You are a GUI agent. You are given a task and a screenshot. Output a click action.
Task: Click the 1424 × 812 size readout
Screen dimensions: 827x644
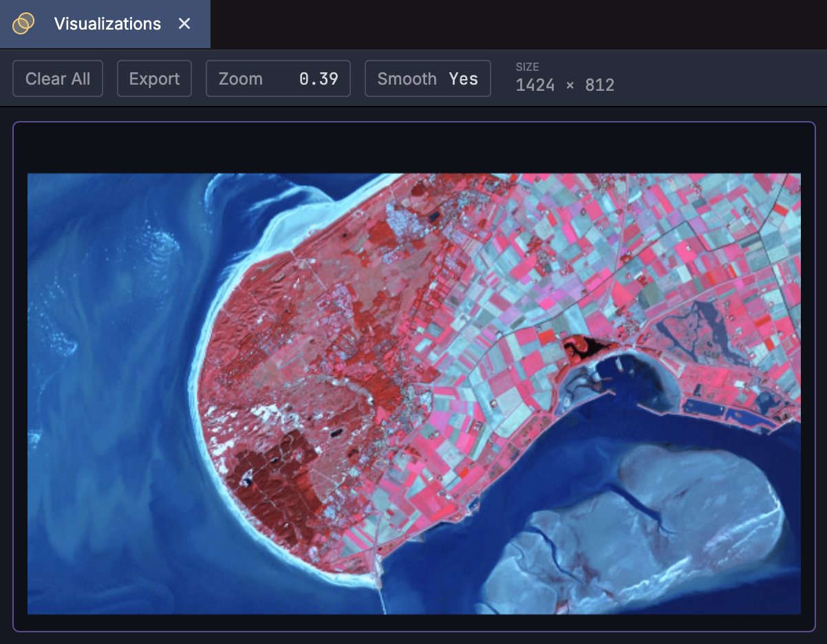tap(565, 85)
